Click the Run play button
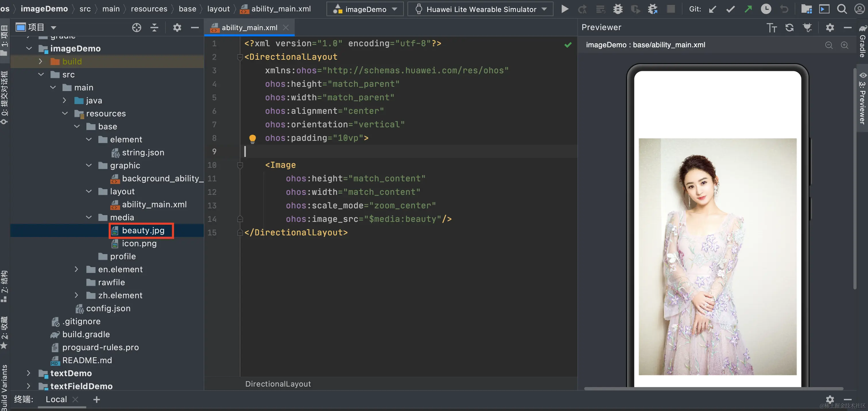The height and width of the screenshot is (411, 868). point(565,9)
